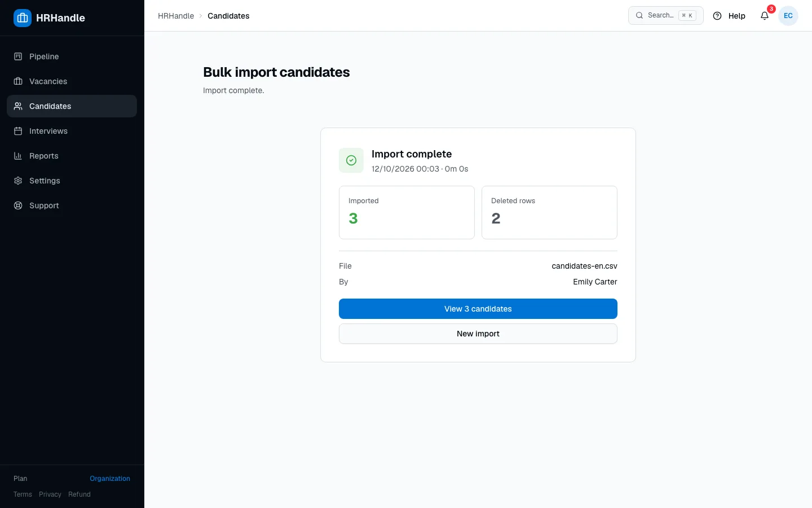This screenshot has height=508, width=812.
Task: Open the Organization plan link
Action: click(110, 479)
